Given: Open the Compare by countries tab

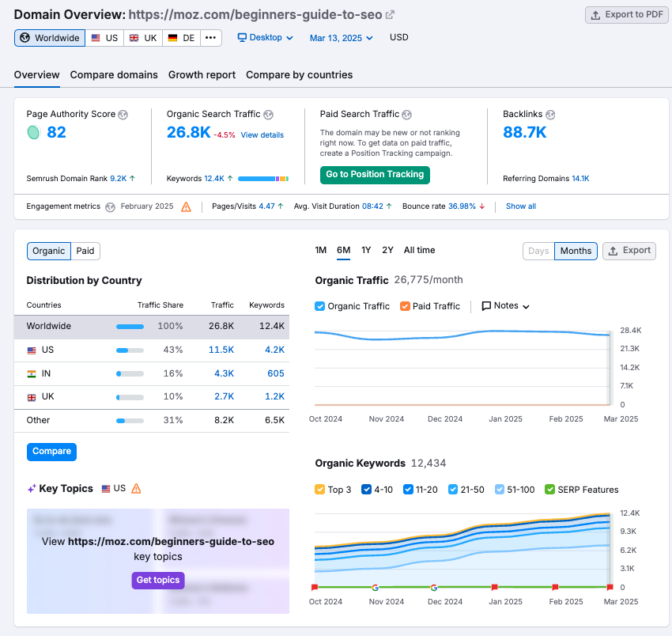Looking at the screenshot, I should tap(299, 75).
